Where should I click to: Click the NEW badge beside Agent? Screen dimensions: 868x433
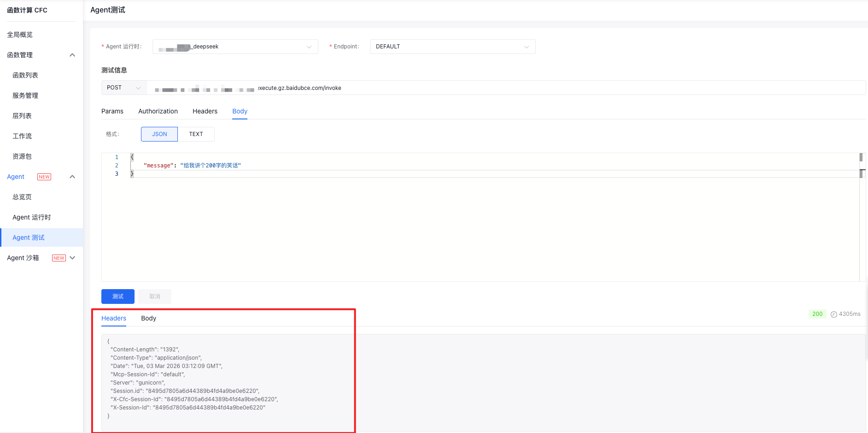(x=44, y=177)
